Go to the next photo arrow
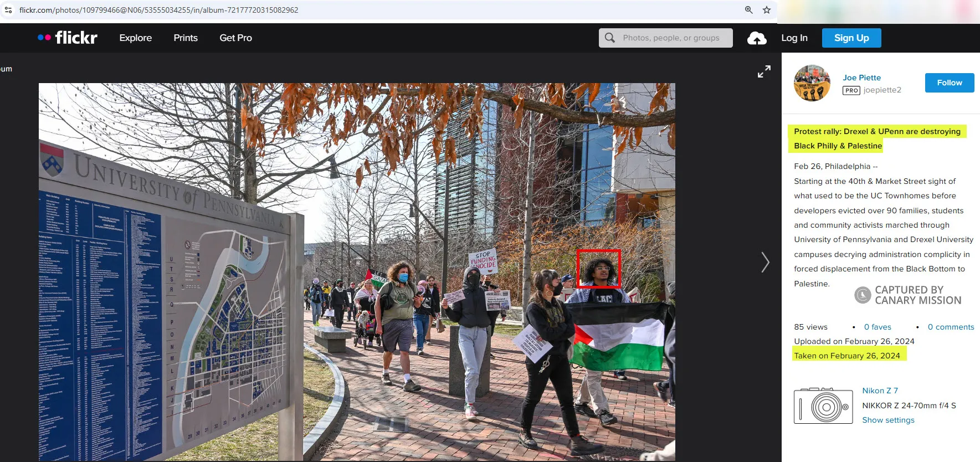980x462 pixels. coord(765,262)
